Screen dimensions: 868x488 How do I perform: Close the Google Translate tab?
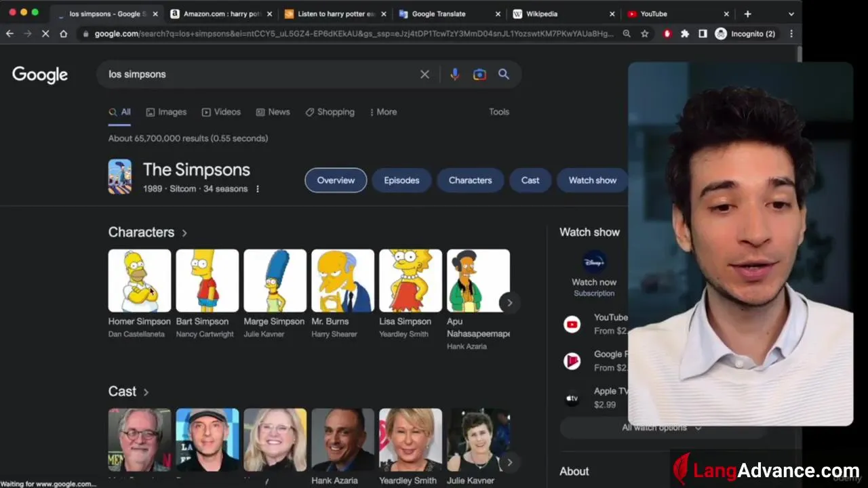pos(498,14)
